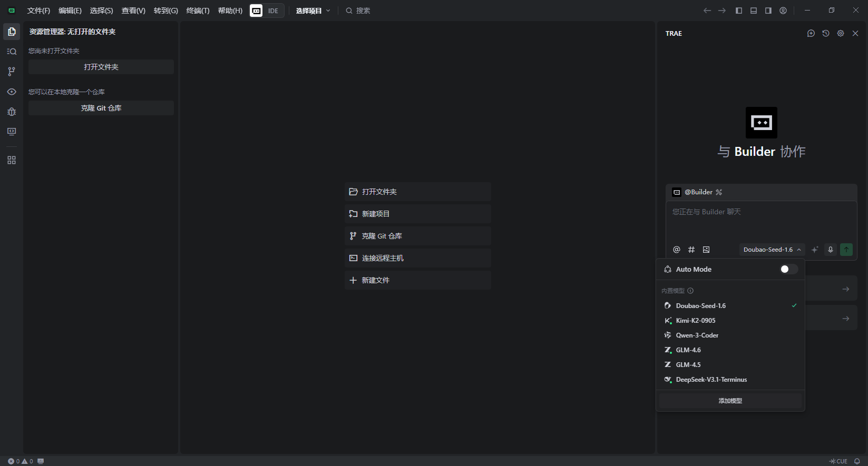Open the Run and Debug bug icon
The image size is (868, 466).
[x=12, y=112]
